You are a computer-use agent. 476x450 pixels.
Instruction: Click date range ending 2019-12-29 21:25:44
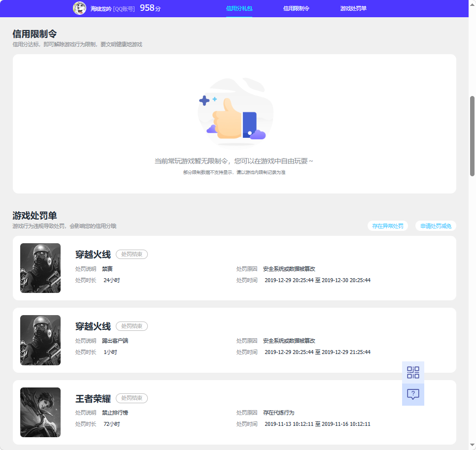317,352
